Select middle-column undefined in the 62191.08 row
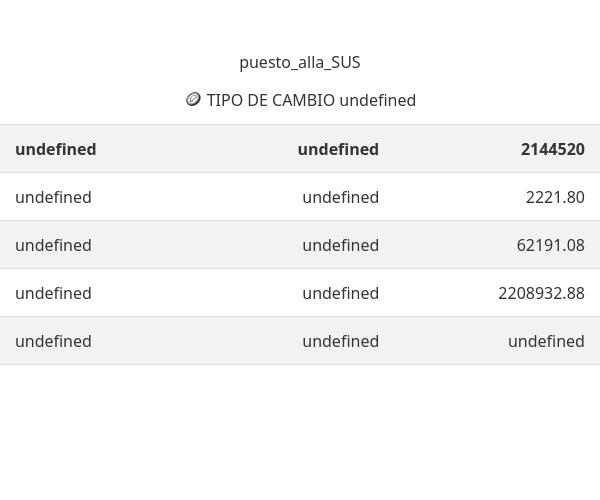The height and width of the screenshot is (500, 600). coord(340,245)
